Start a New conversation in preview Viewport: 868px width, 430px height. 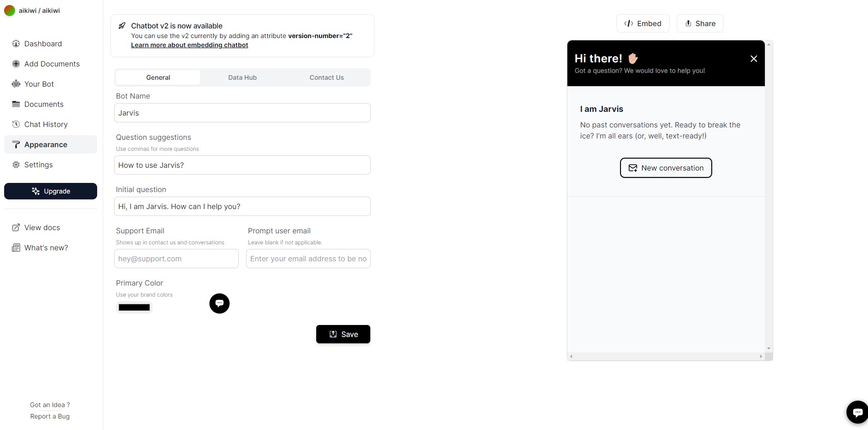pos(666,168)
